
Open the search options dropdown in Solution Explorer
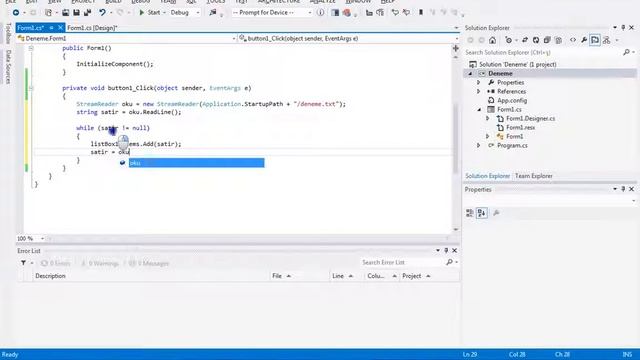point(633,52)
